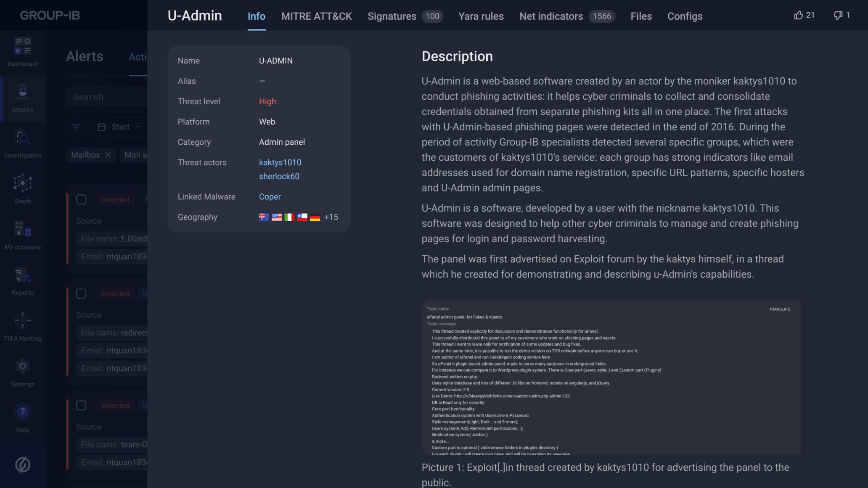Check the third Detected alert checkbox
This screenshot has height=488, width=868.
pos(81,406)
